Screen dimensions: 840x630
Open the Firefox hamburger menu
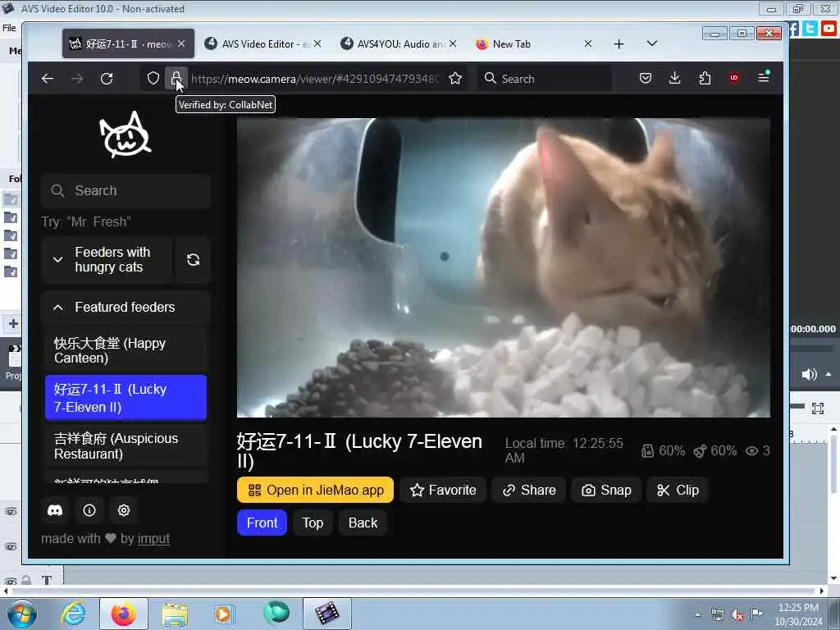[x=764, y=78]
